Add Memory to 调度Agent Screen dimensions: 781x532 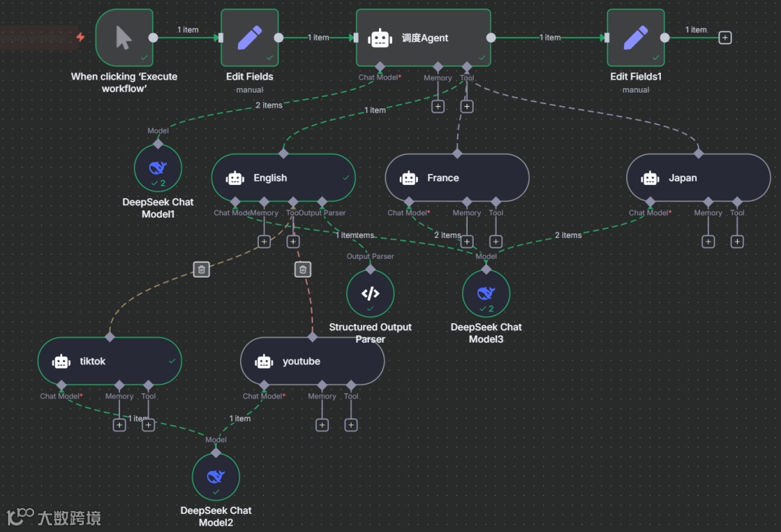tap(438, 106)
